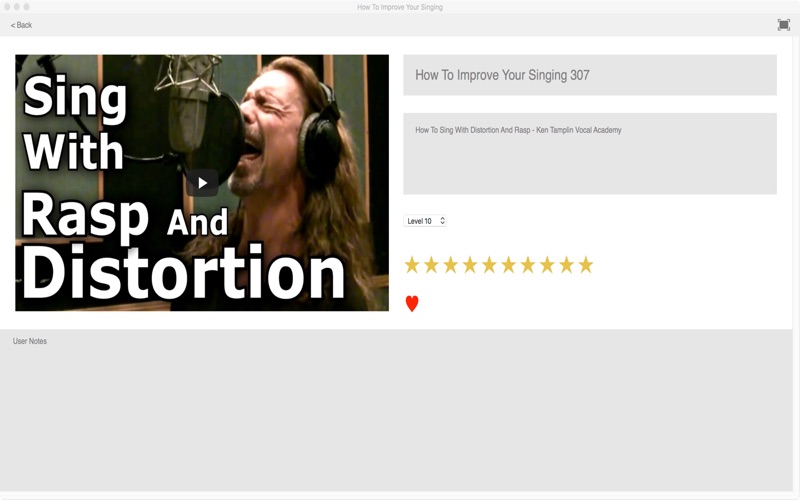Click the video thumbnail image
The width and height of the screenshot is (800, 500).
pyautogui.click(x=202, y=183)
